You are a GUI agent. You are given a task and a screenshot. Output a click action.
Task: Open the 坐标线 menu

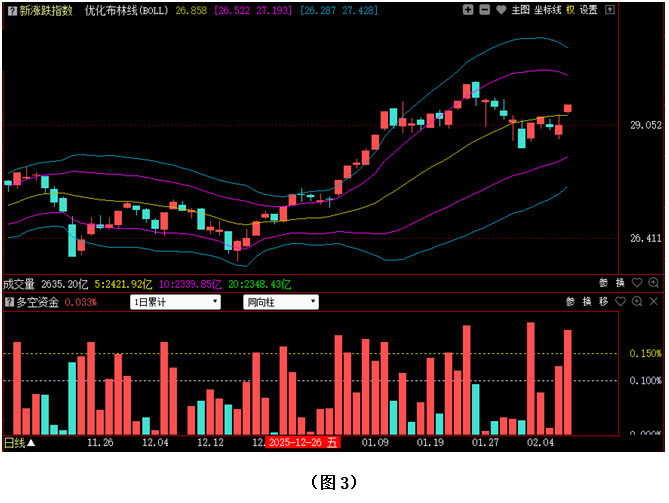(547, 10)
